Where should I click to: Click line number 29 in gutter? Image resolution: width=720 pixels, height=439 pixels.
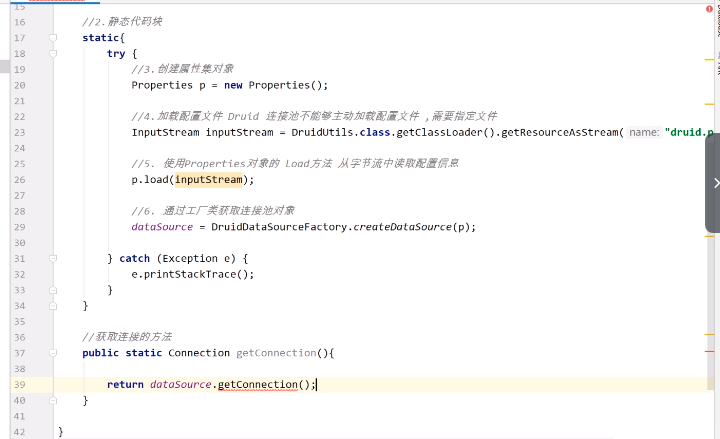pyautogui.click(x=20, y=227)
